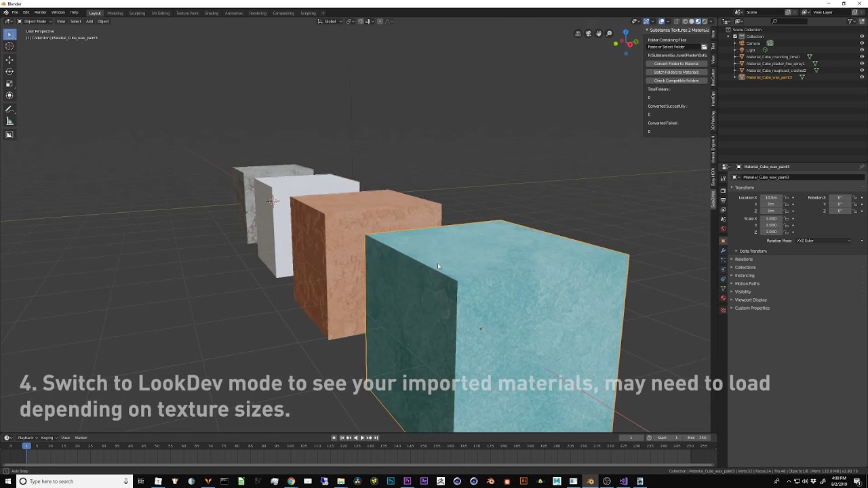Toggle X-Ray mode in viewport header
The width and height of the screenshot is (868, 488).
tap(676, 22)
